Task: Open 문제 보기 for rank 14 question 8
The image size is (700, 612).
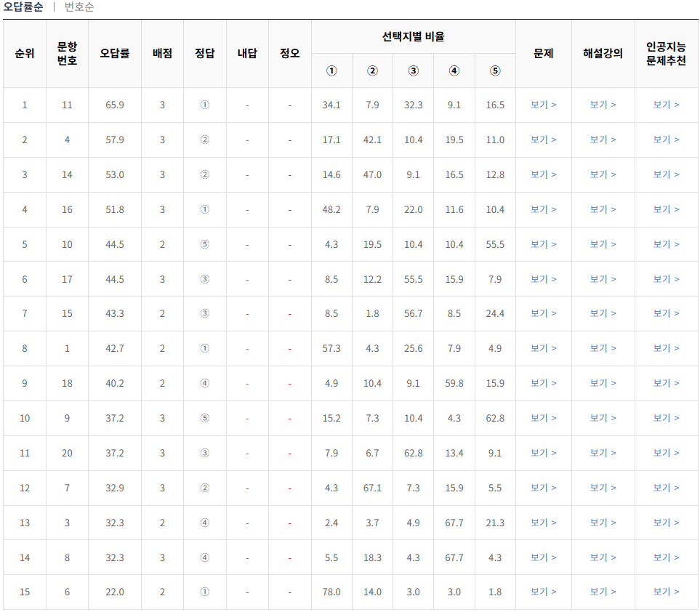Action: tap(544, 557)
